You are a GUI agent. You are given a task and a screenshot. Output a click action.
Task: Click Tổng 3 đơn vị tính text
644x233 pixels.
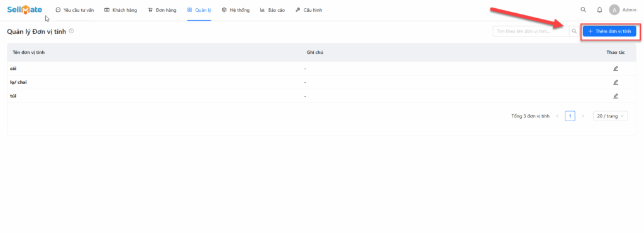pos(530,116)
